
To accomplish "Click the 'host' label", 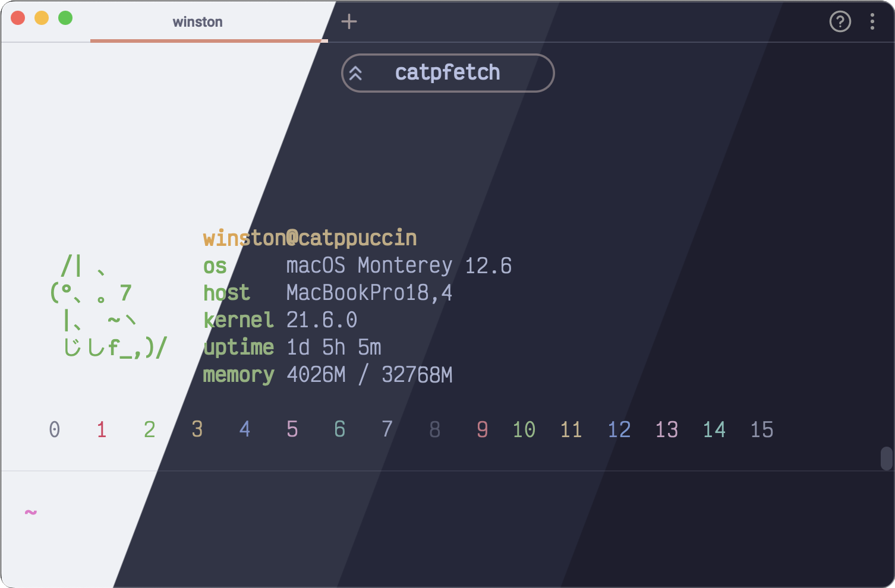I will [x=226, y=293].
